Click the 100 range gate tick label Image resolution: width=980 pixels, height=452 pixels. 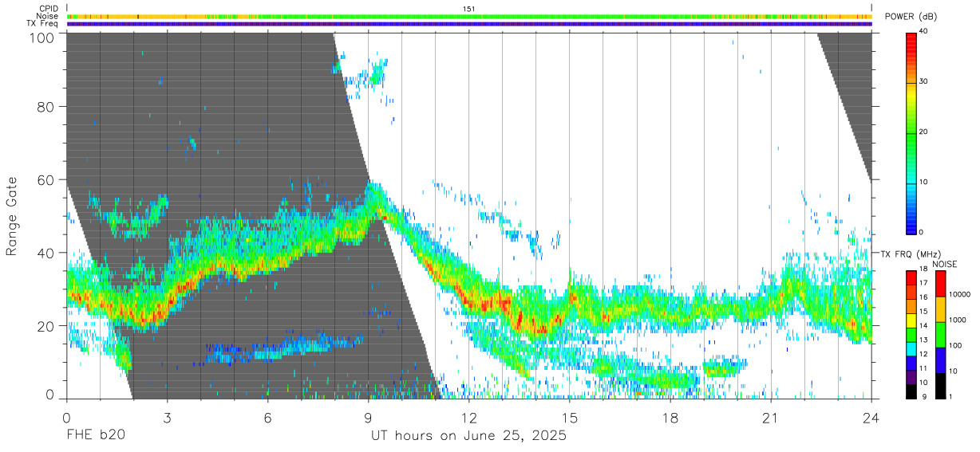point(41,37)
